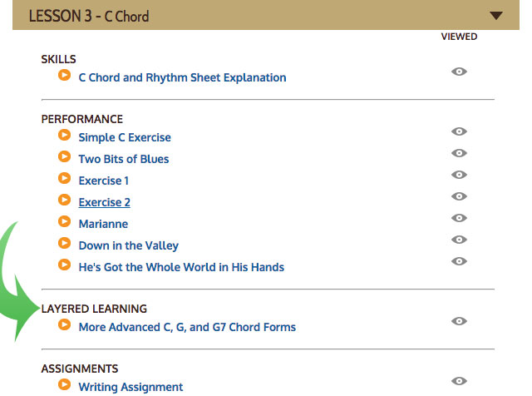This screenshot has width=532, height=396.
Task: Open More Advanced C, G, and G7 Chord Forms
Action: point(187,327)
